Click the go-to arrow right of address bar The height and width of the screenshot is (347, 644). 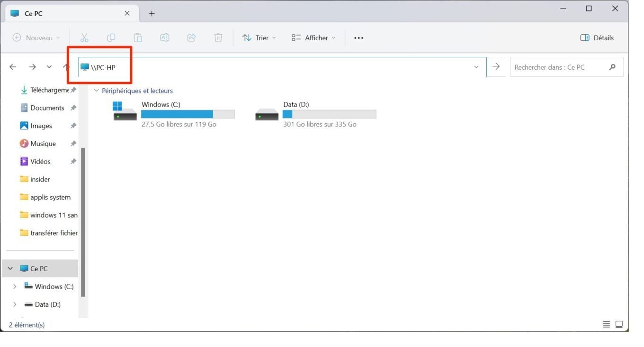pyautogui.click(x=496, y=67)
